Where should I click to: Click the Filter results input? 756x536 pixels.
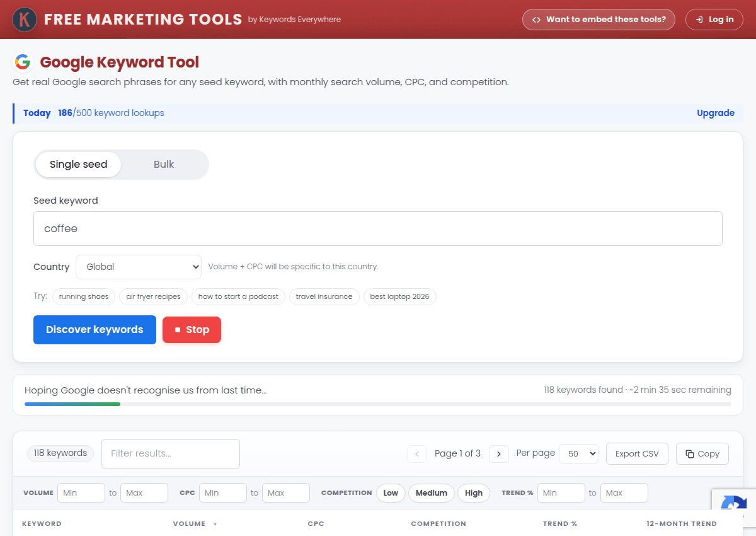(171, 453)
